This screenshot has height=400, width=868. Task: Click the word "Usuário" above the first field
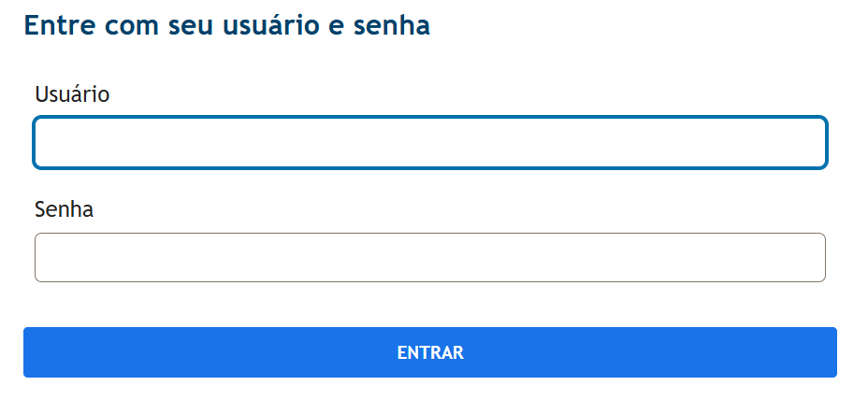pos(72,94)
